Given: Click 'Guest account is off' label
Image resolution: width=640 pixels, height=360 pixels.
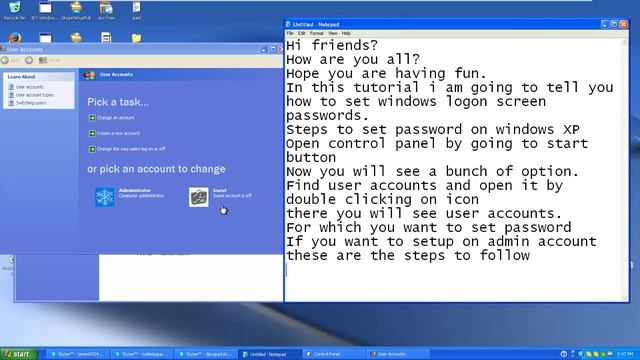Looking at the screenshot, I should coord(232,196).
